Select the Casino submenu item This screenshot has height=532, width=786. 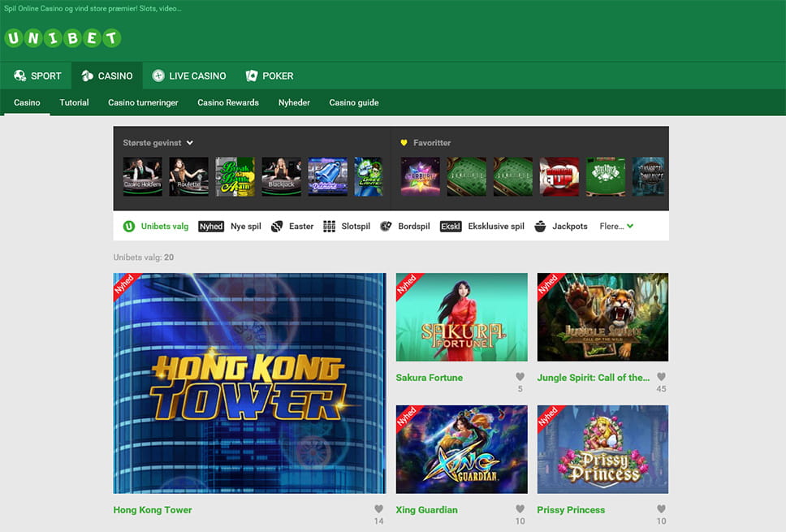click(27, 102)
